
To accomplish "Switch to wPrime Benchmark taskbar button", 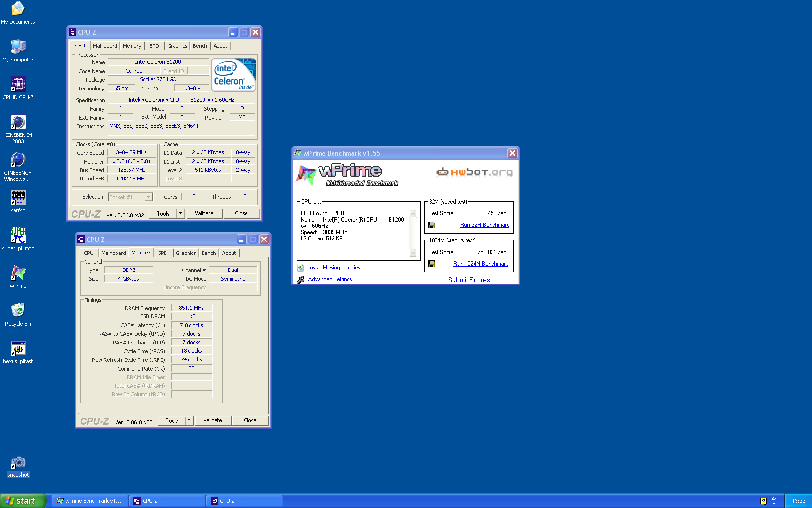I will [90, 501].
